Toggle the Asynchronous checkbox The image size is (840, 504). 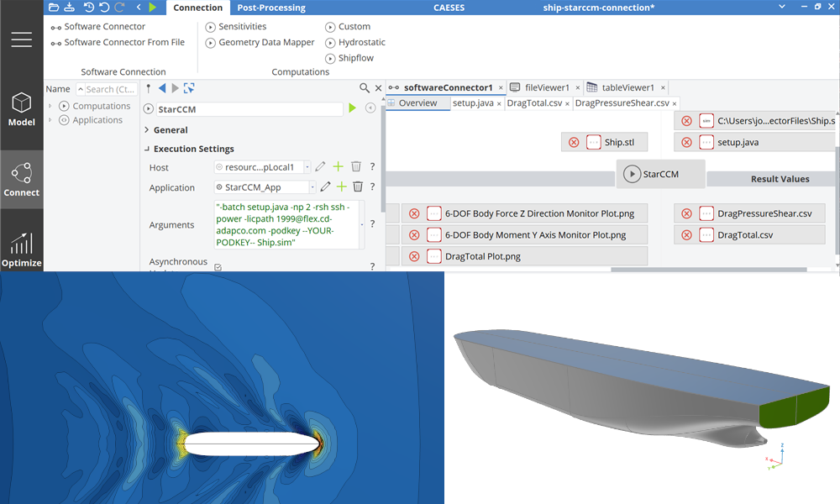(218, 267)
